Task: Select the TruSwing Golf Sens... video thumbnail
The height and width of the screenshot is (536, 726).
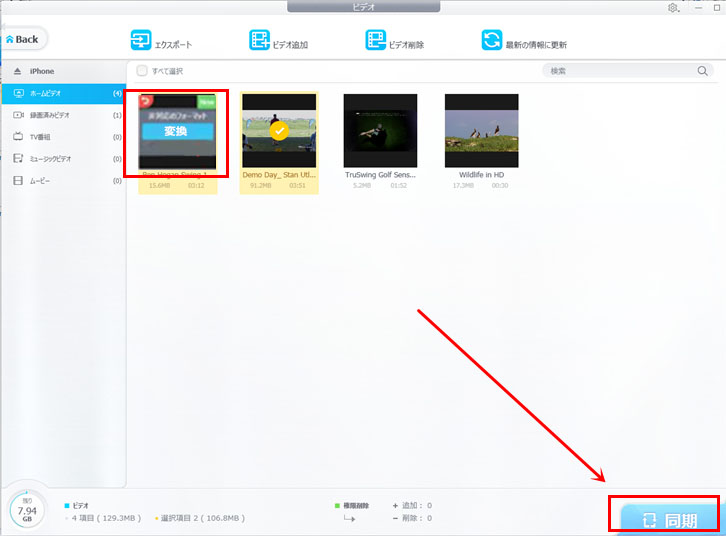Action: (380, 131)
